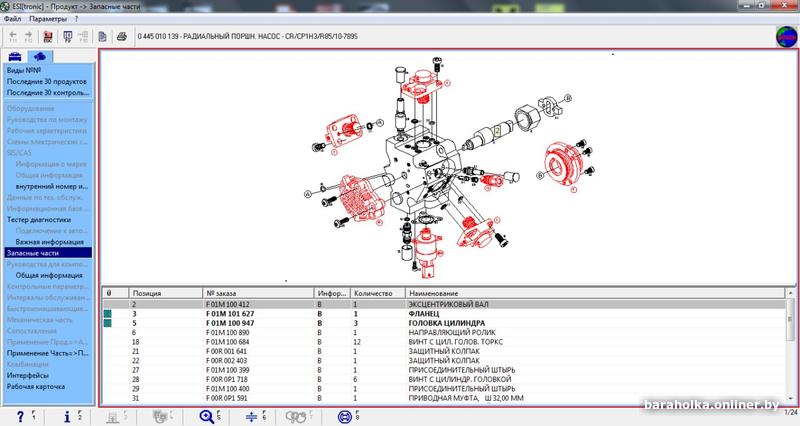Click the parts table scrollbar thumb
The height and width of the screenshot is (426, 800).
tap(791, 319)
